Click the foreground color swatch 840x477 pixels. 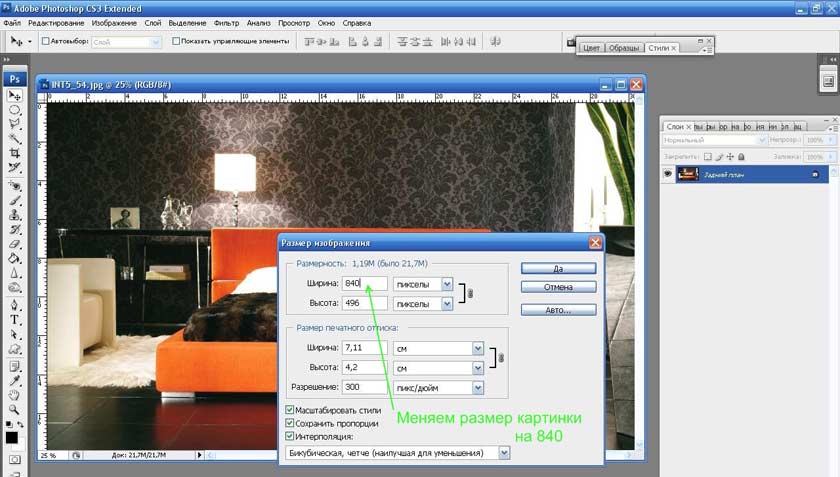pos(11,437)
